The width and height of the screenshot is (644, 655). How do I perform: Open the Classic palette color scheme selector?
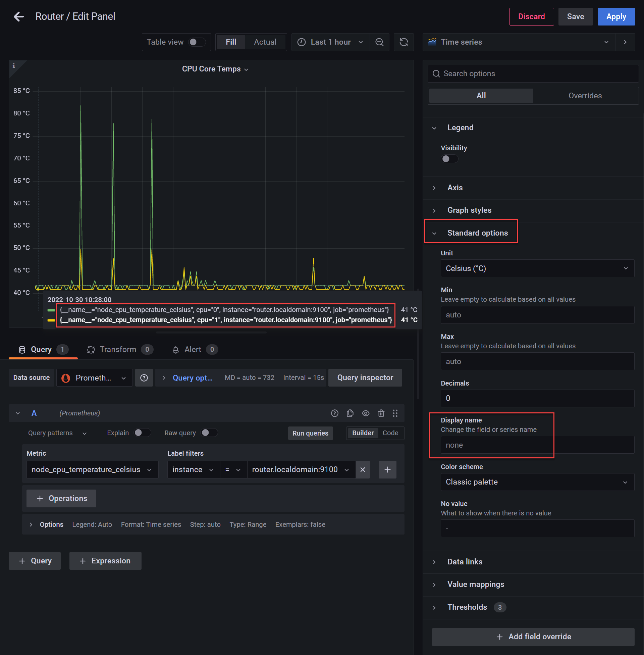pyautogui.click(x=537, y=482)
